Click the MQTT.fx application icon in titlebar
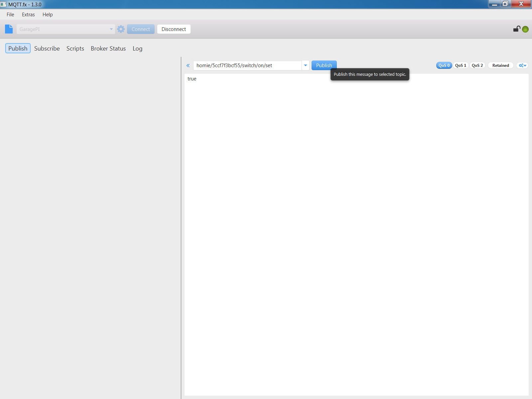 point(3,4)
